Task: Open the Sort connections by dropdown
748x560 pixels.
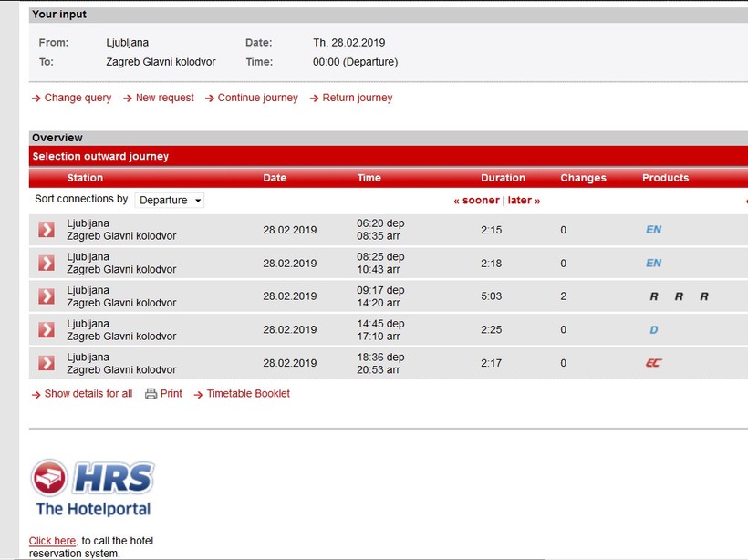Action: [170, 200]
